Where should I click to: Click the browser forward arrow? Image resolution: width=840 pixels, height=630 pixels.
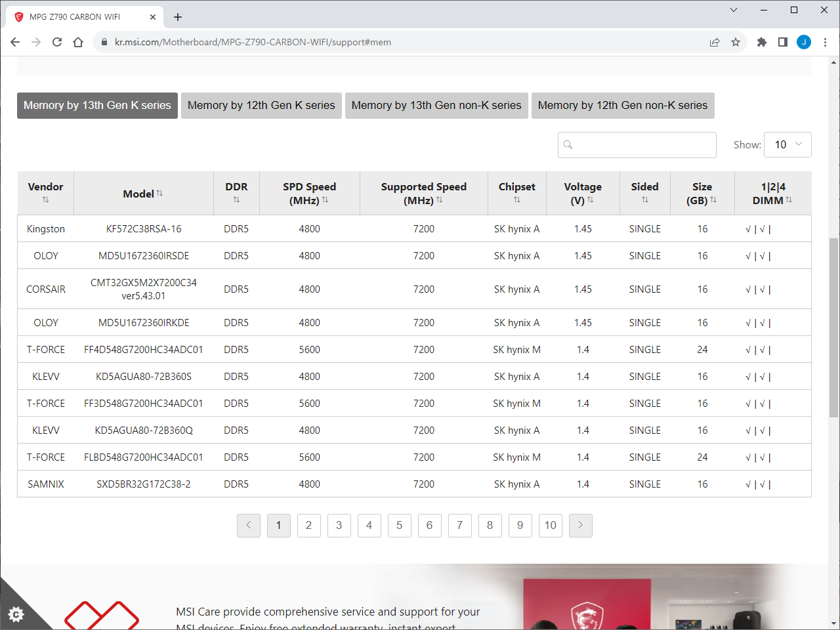click(x=36, y=42)
